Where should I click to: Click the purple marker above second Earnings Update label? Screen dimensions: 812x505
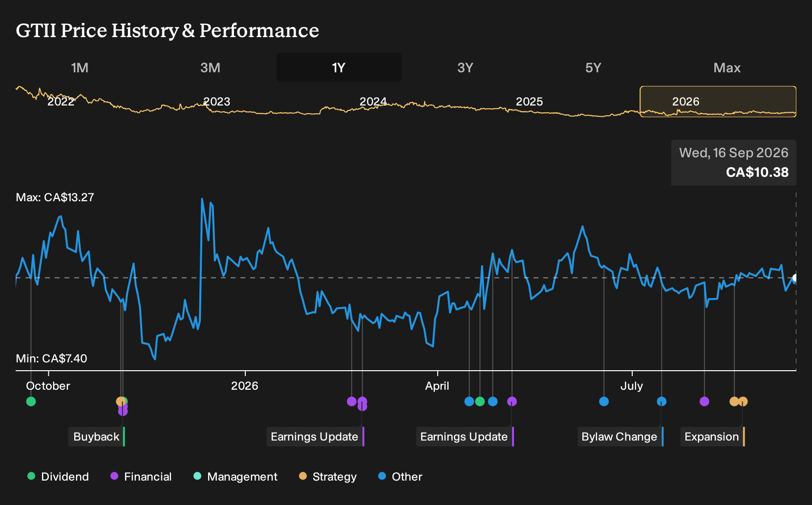click(512, 401)
